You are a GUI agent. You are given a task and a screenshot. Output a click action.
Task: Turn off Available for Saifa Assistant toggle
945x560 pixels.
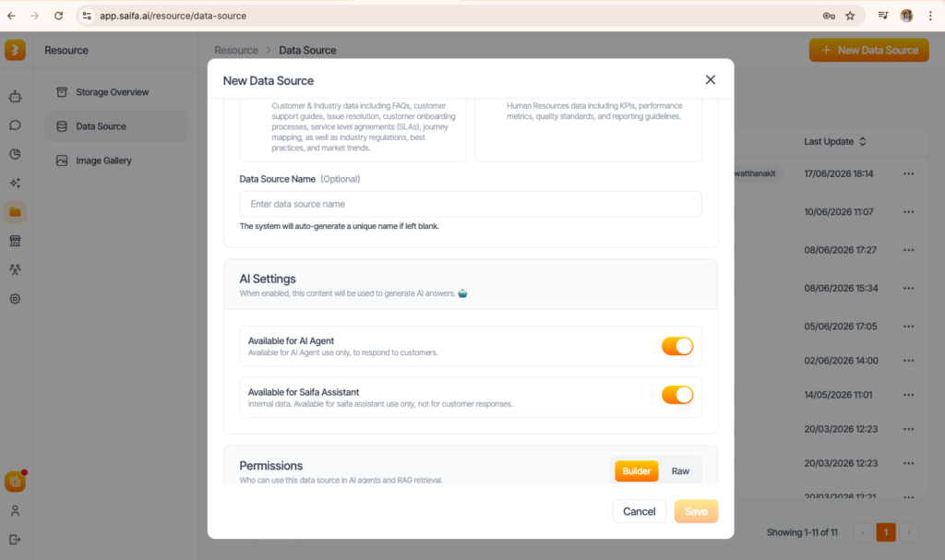(x=677, y=395)
